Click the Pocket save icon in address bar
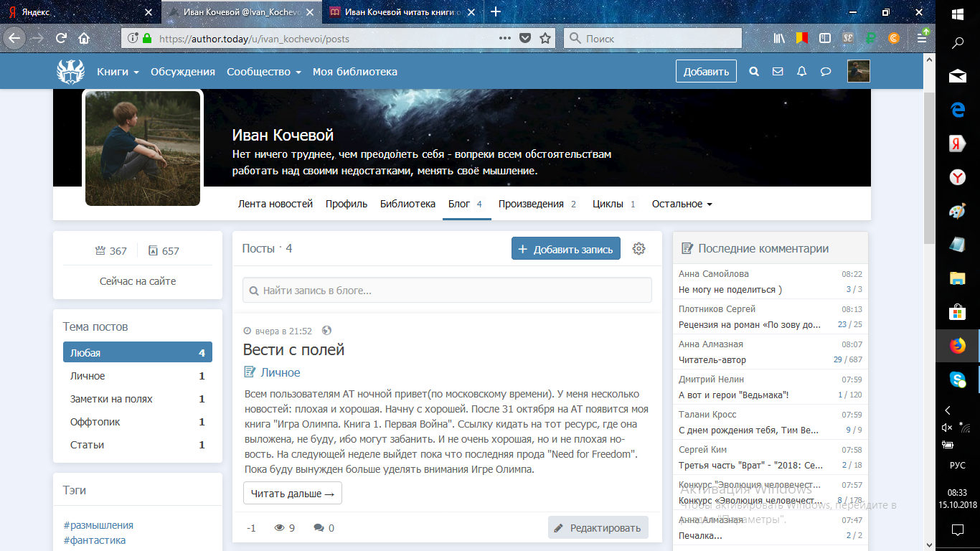 coord(525,39)
